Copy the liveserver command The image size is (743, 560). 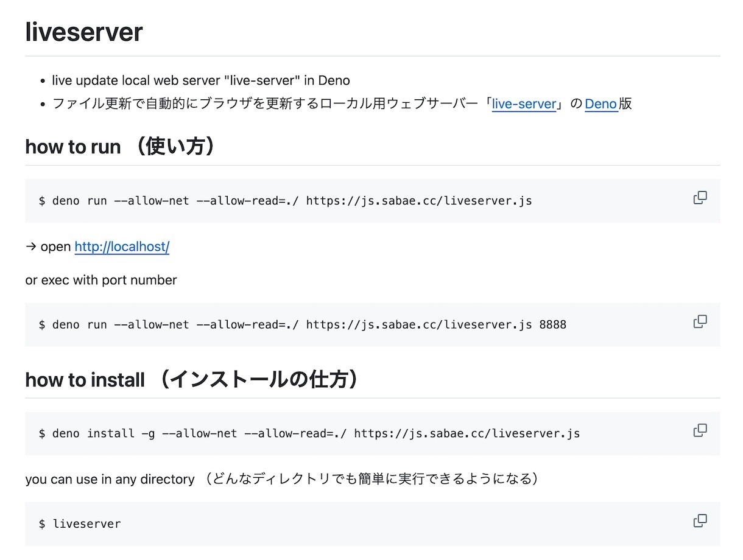pos(700,521)
